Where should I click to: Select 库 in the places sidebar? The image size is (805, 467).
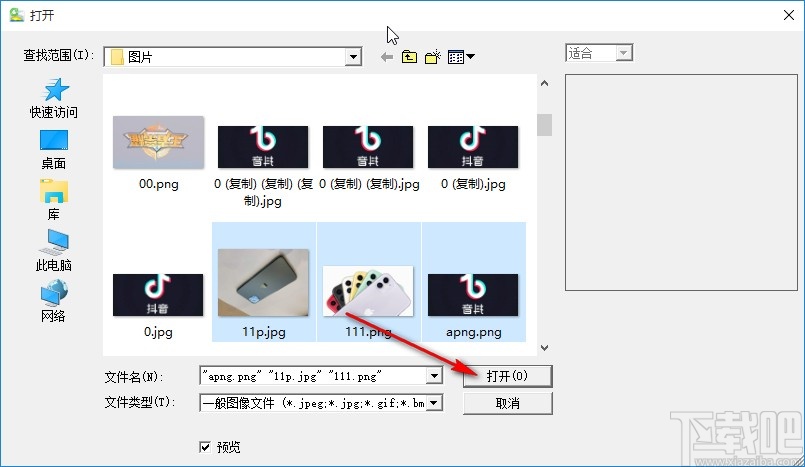pos(53,200)
